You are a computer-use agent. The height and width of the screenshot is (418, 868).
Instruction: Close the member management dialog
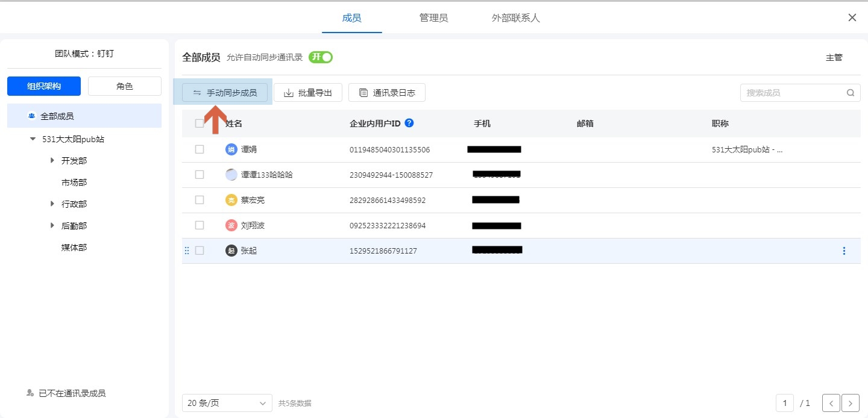[852, 17]
